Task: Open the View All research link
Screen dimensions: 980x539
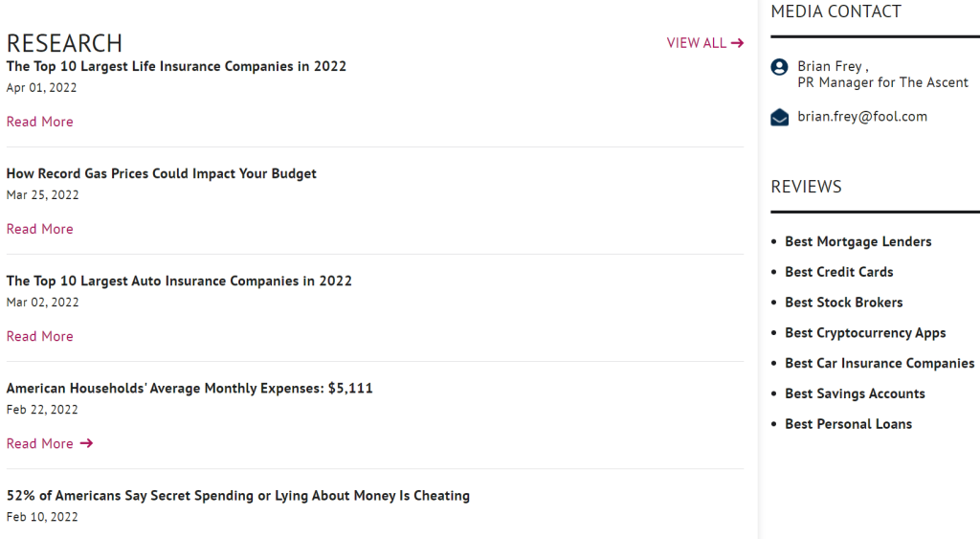Action: click(x=705, y=43)
